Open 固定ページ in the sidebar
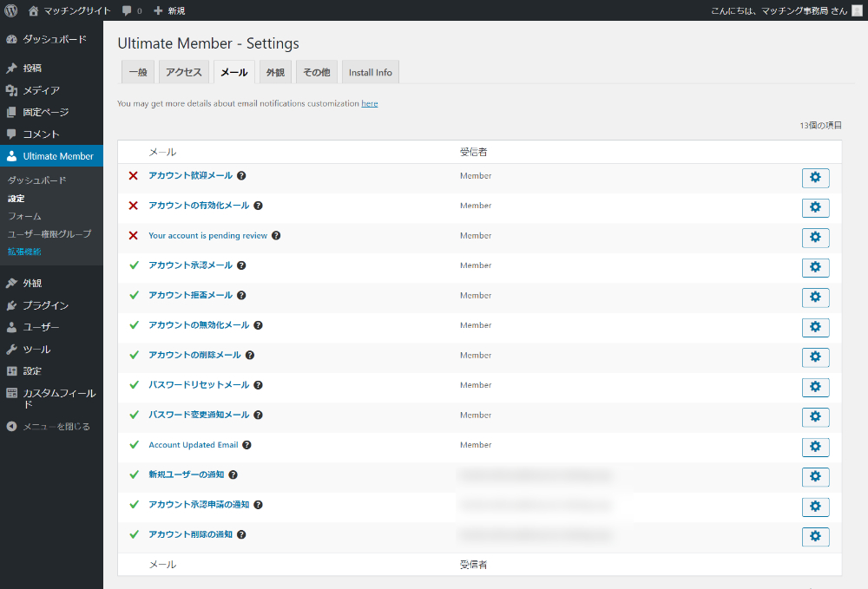This screenshot has width=868, height=589. point(51,112)
